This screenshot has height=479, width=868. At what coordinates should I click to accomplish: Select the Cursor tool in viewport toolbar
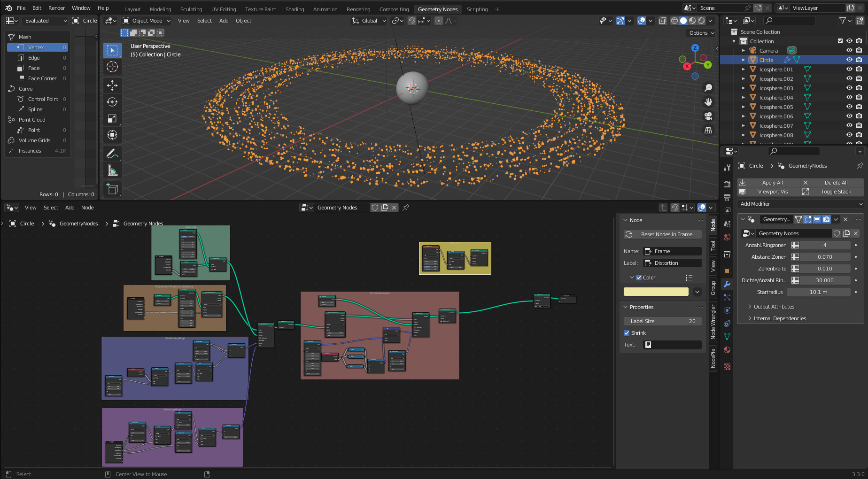[x=112, y=67]
